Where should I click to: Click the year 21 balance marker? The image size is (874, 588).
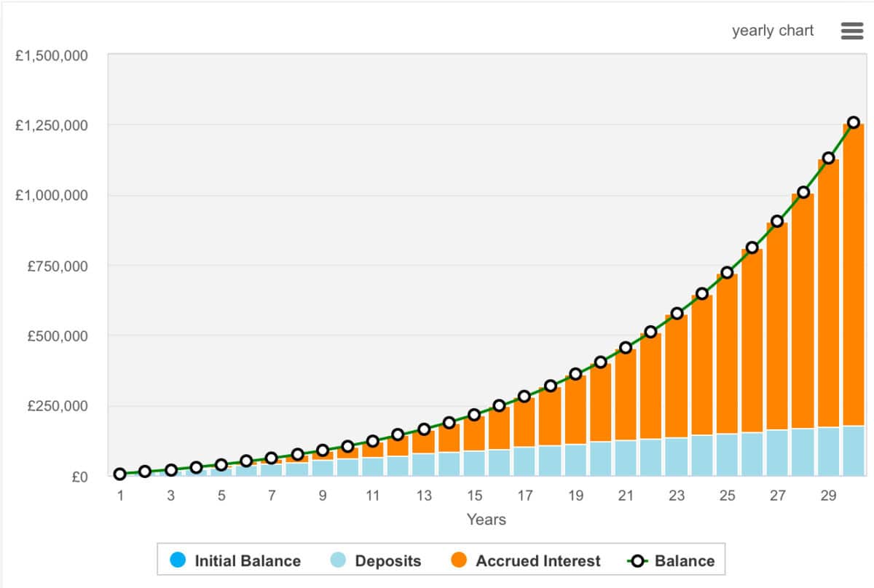626,347
